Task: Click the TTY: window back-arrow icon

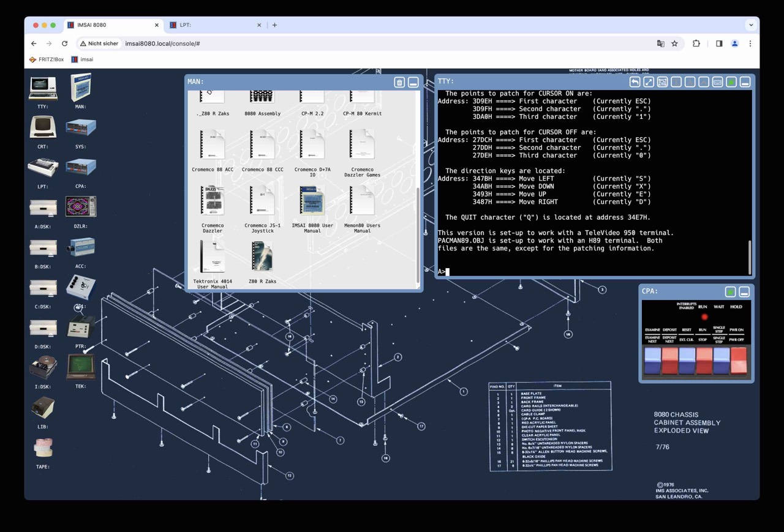Action: click(x=635, y=82)
